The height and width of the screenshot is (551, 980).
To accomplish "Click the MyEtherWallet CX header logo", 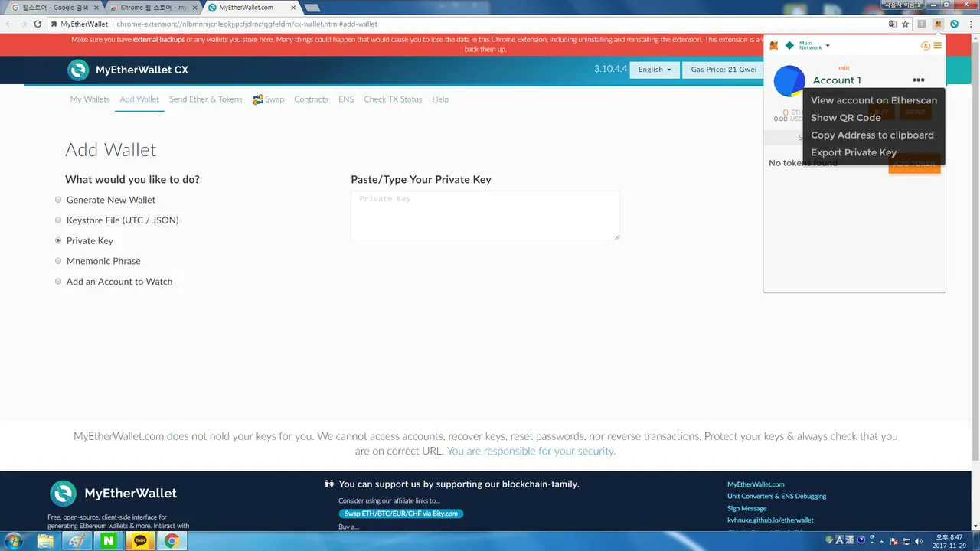I will point(128,70).
